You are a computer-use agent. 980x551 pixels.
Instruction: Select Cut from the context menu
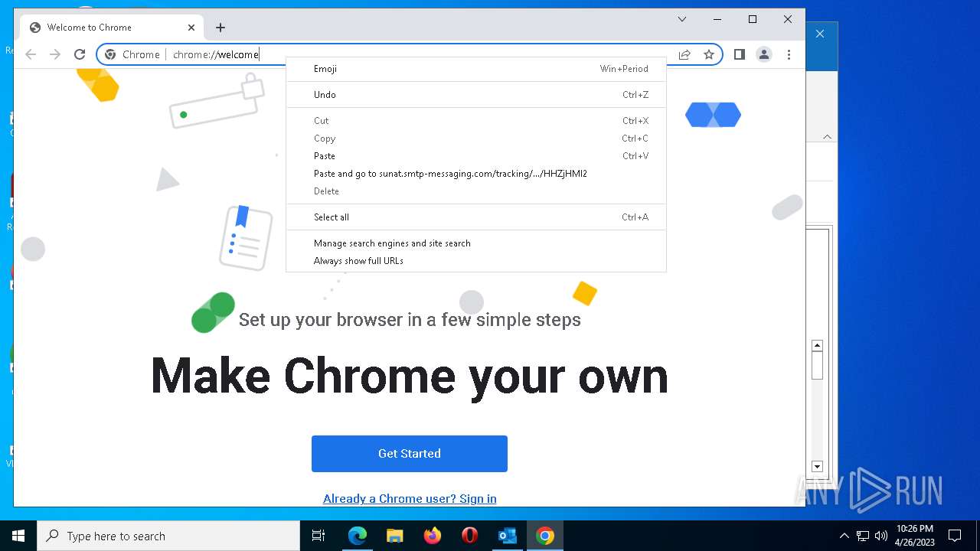pos(476,121)
